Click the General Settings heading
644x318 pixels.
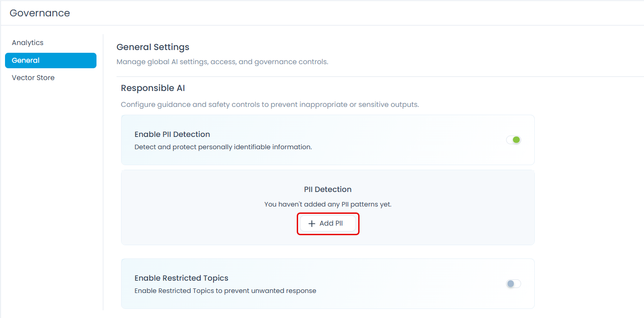(153, 47)
